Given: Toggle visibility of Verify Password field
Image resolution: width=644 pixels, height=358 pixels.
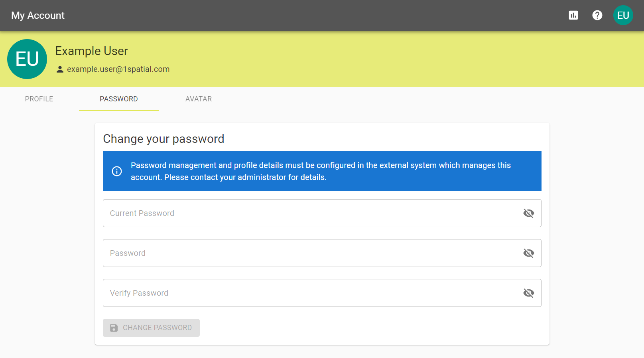Looking at the screenshot, I should coord(529,293).
